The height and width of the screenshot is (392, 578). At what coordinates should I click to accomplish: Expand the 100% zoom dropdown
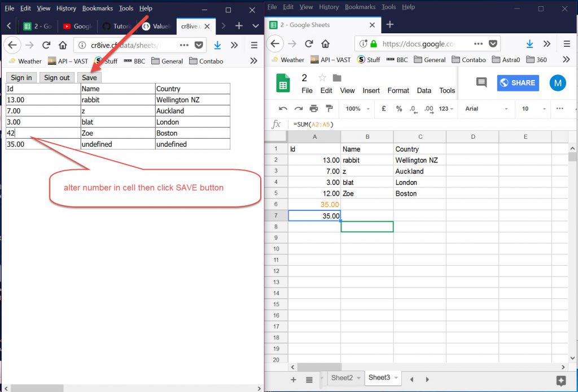point(357,109)
